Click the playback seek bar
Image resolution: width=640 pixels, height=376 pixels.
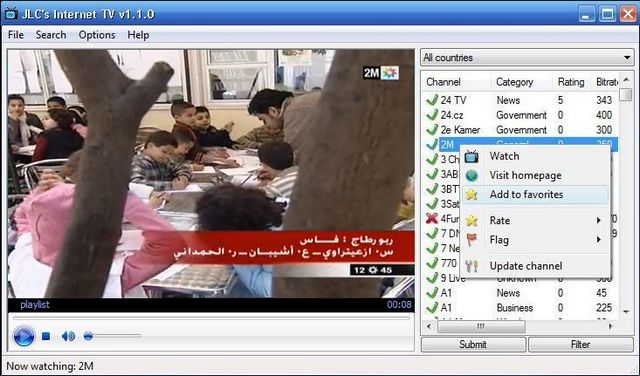(x=211, y=318)
